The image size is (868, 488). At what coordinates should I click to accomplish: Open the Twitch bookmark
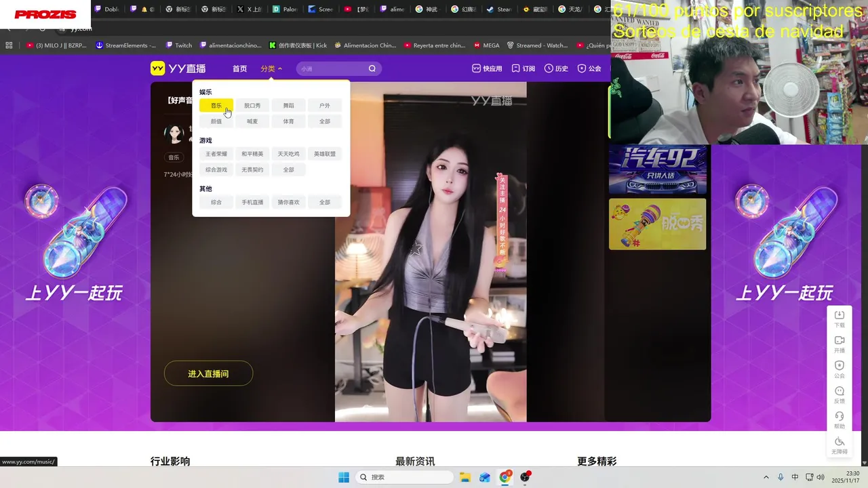(x=179, y=45)
